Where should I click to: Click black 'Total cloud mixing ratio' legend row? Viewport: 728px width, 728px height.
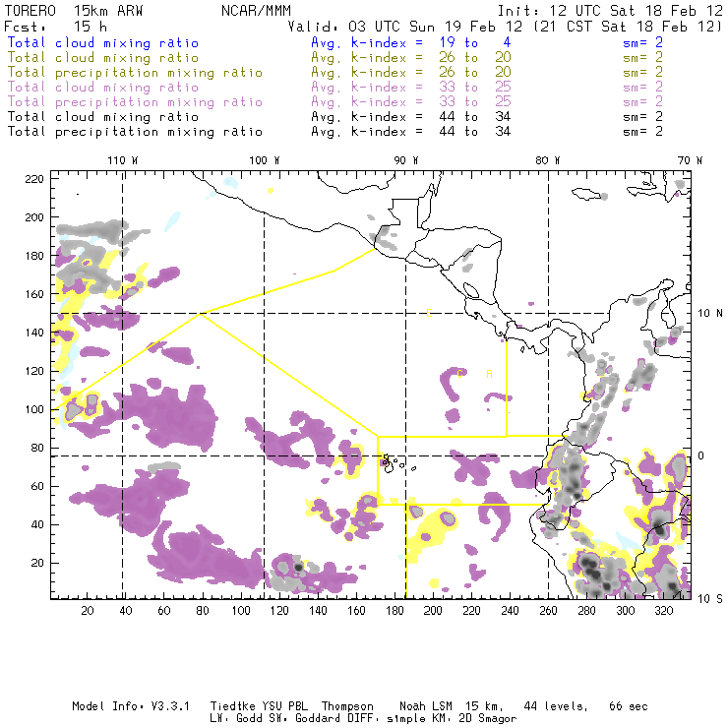(x=103, y=116)
